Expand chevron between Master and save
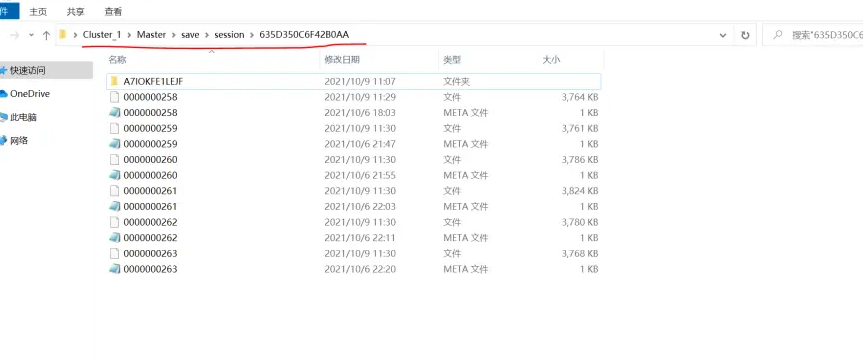 point(173,35)
